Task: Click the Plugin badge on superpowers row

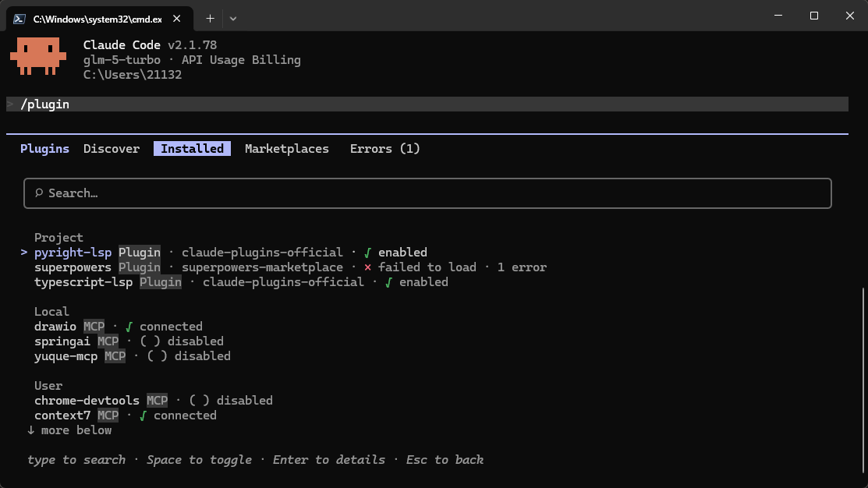Action: pos(140,267)
